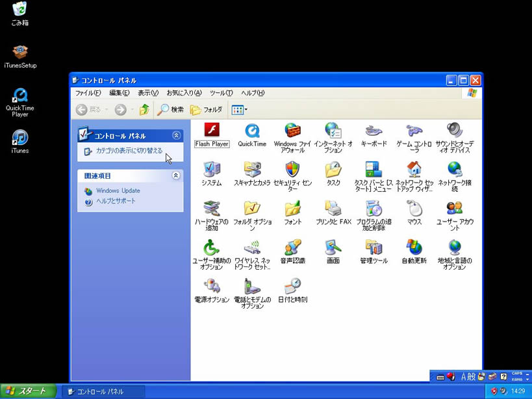Click the KANA indicator on language bar
532x399 pixels.
click(517, 380)
